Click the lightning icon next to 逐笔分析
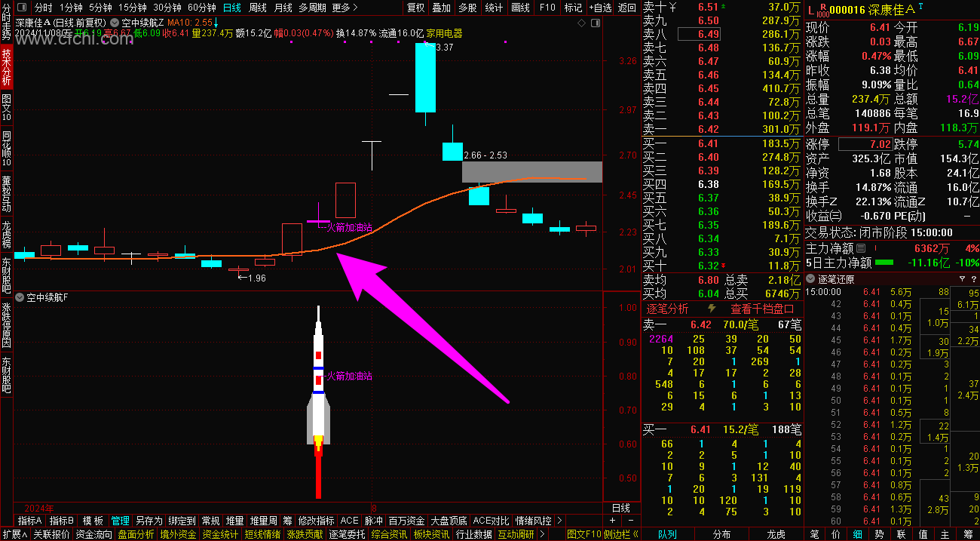Image resolution: width=980 pixels, height=541 pixels. click(x=712, y=309)
